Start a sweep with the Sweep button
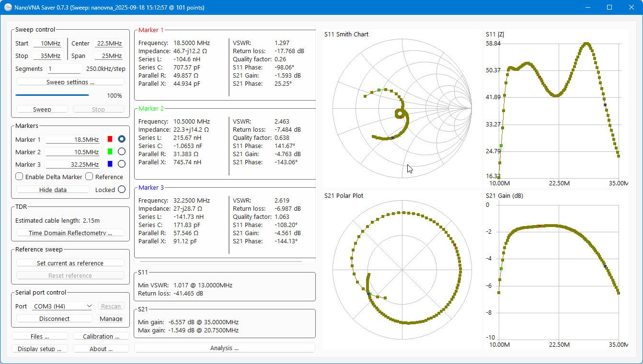The height and width of the screenshot is (364, 643). [42, 109]
